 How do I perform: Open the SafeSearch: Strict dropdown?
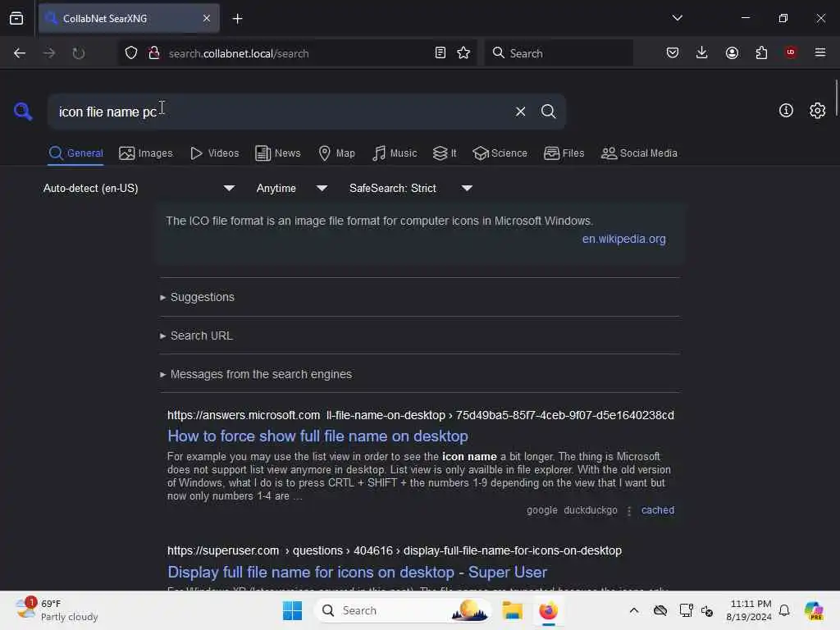point(411,188)
